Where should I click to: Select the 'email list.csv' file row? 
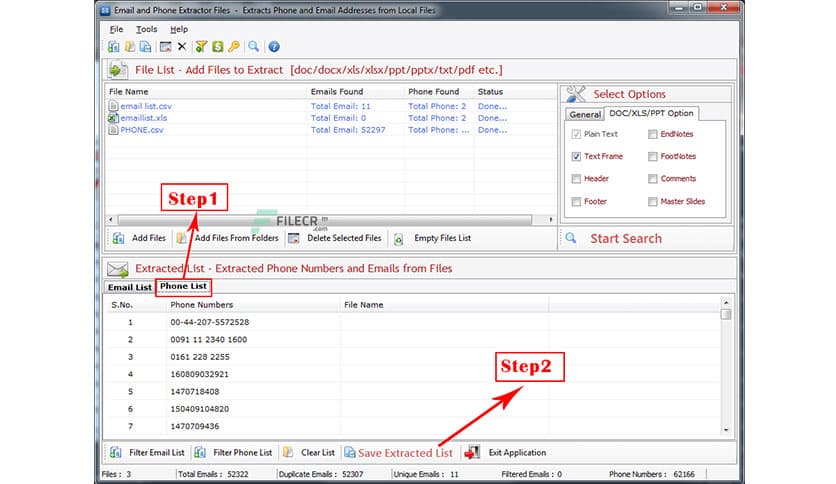coord(331,107)
